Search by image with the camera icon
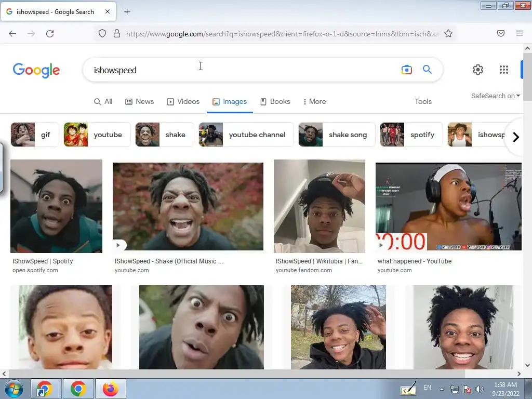 [x=406, y=70]
